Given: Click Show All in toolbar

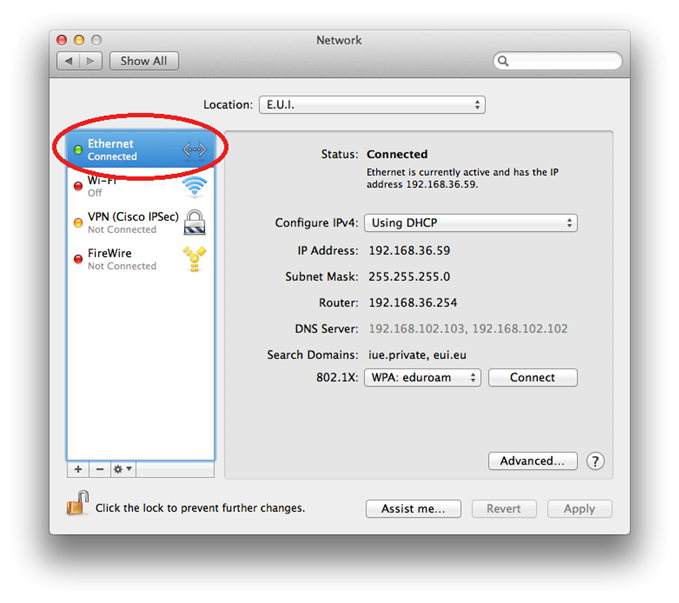Looking at the screenshot, I should 144,61.
